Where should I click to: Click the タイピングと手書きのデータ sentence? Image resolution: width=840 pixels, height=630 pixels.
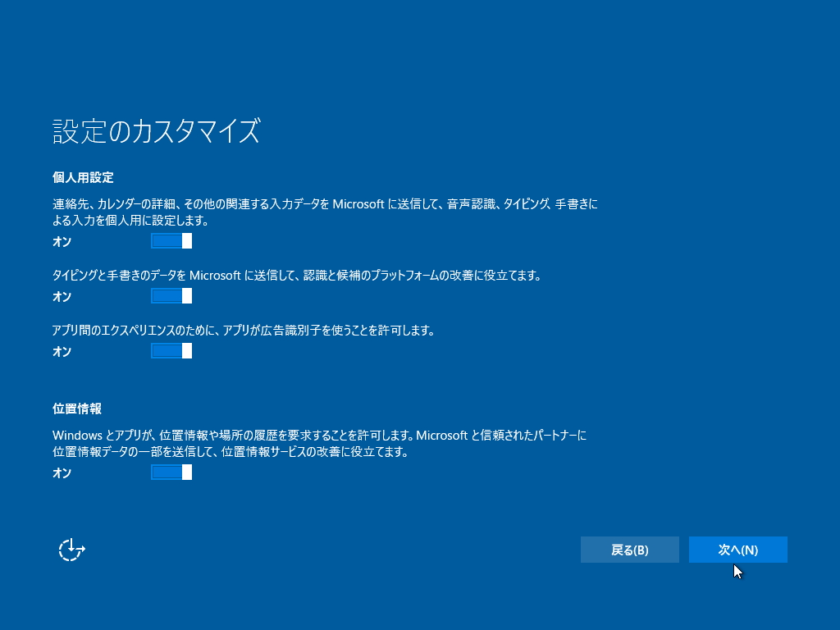pyautogui.click(x=297, y=276)
